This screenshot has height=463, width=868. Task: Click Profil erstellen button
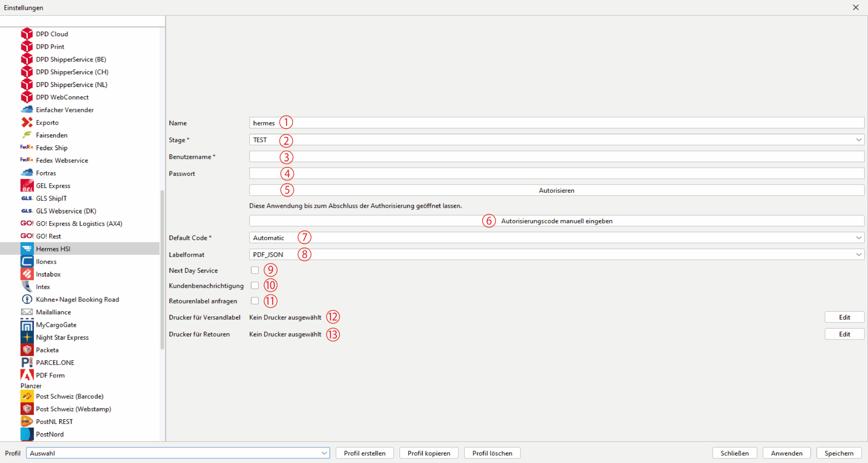pyautogui.click(x=364, y=453)
